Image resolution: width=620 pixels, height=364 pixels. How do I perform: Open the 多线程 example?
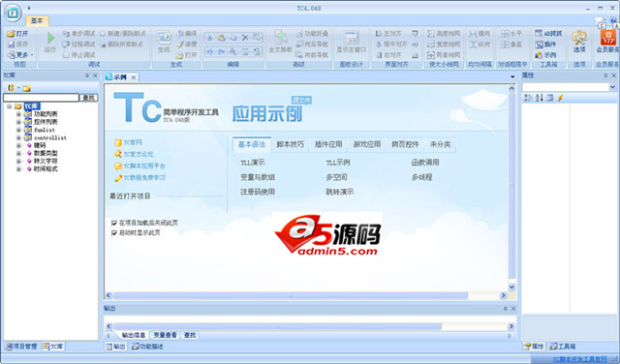tap(422, 178)
